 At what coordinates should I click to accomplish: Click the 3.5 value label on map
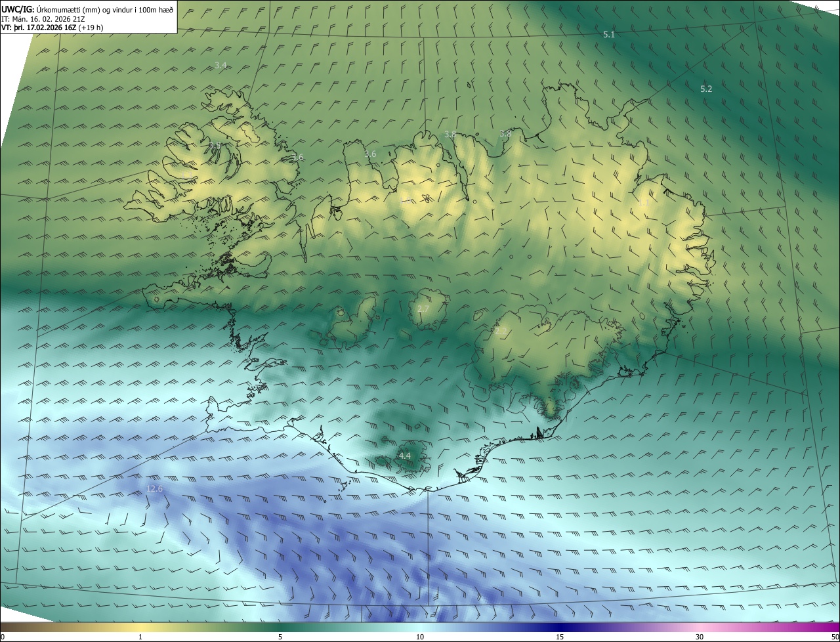pyautogui.click(x=215, y=144)
